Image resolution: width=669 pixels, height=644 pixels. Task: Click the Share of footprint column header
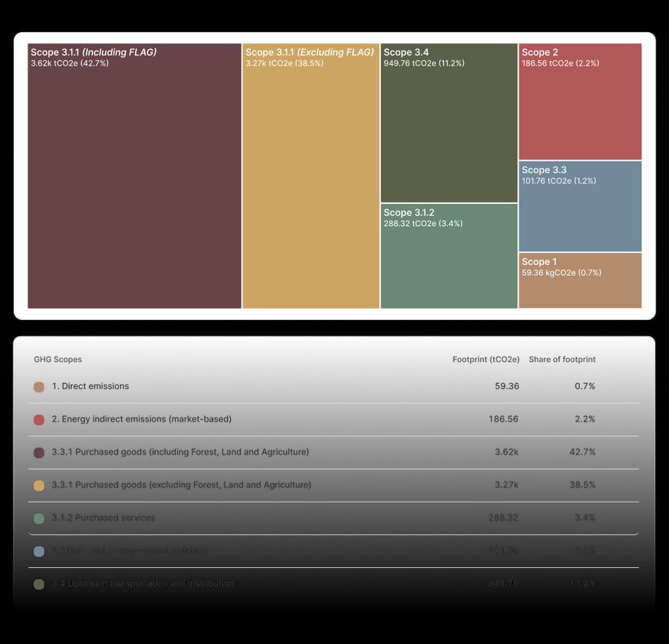tap(562, 360)
